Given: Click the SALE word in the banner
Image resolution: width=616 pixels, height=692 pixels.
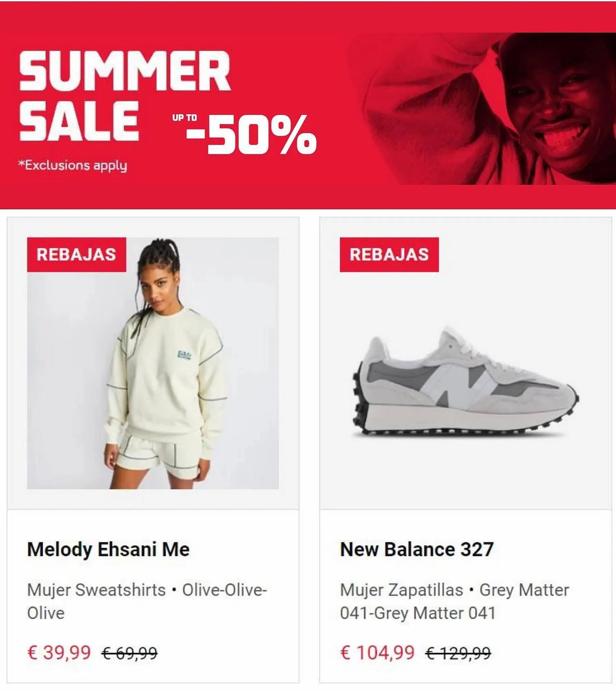Looking at the screenshot, I should click(79, 121).
